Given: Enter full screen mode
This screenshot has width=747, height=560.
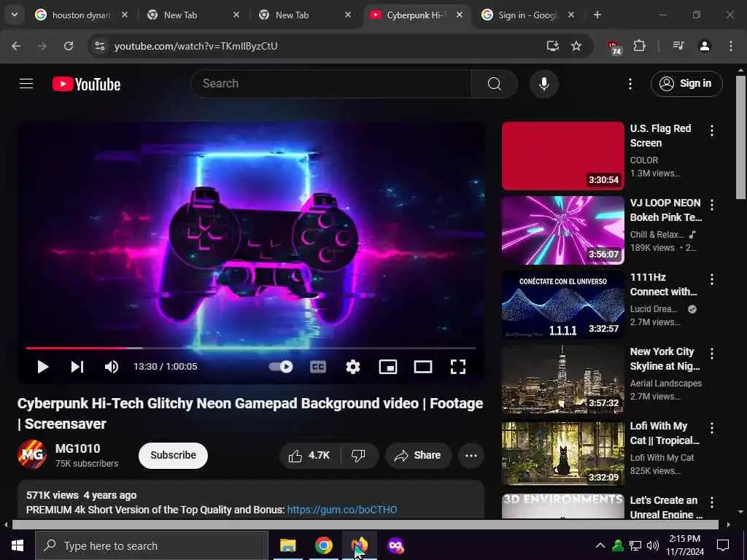Looking at the screenshot, I should 458,367.
